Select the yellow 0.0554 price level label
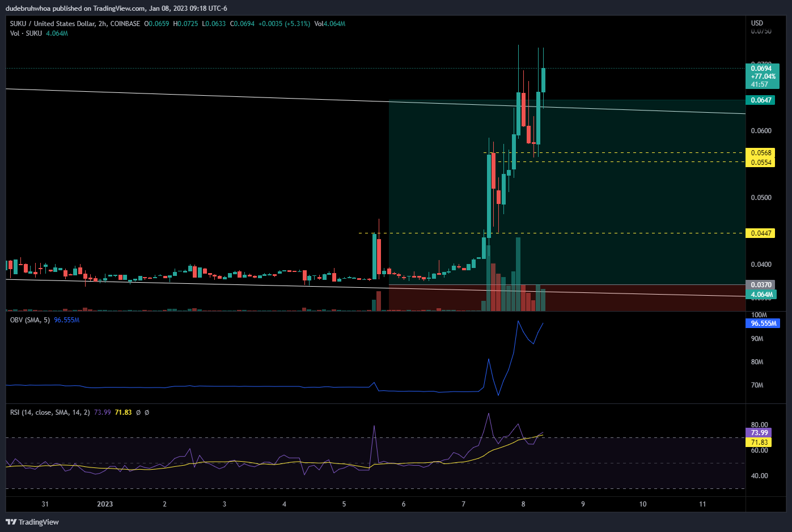Viewport: 792px width, 532px height. [761, 163]
